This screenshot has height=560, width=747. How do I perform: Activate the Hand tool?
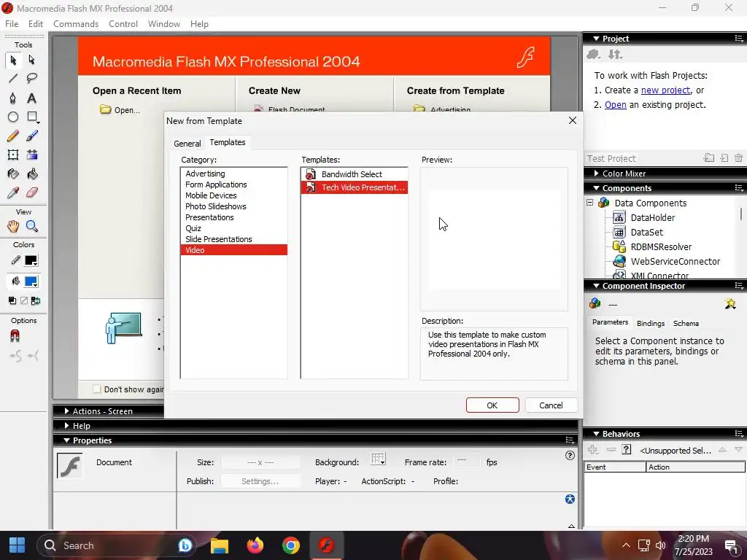coord(13,226)
